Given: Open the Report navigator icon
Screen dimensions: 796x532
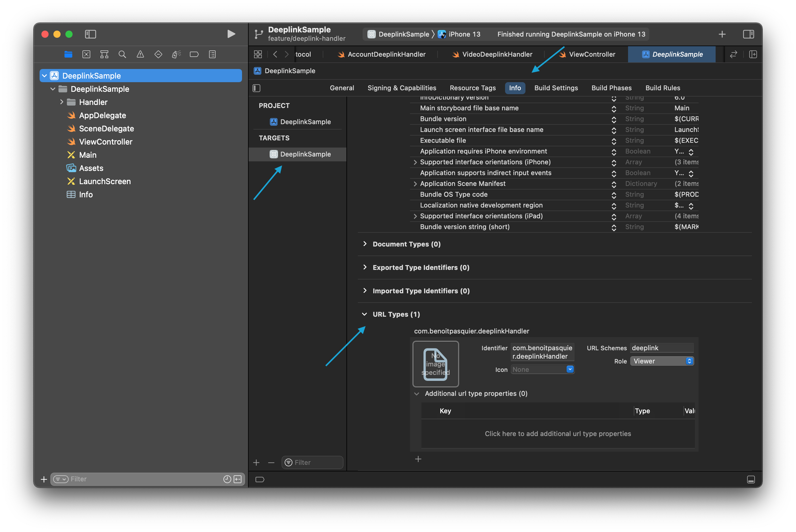Looking at the screenshot, I should (x=212, y=54).
